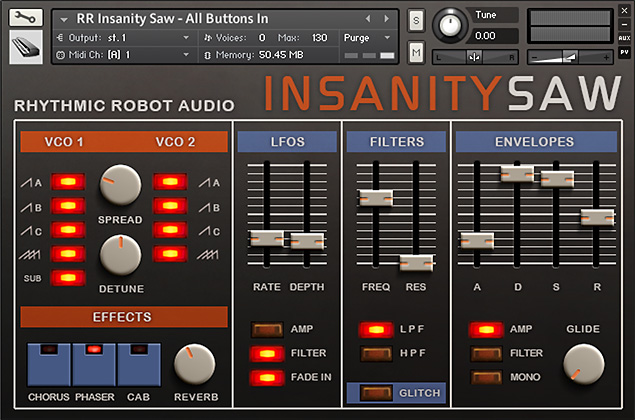The height and width of the screenshot is (420, 635).
Task: Toggle the PV button
Action: (x=624, y=52)
